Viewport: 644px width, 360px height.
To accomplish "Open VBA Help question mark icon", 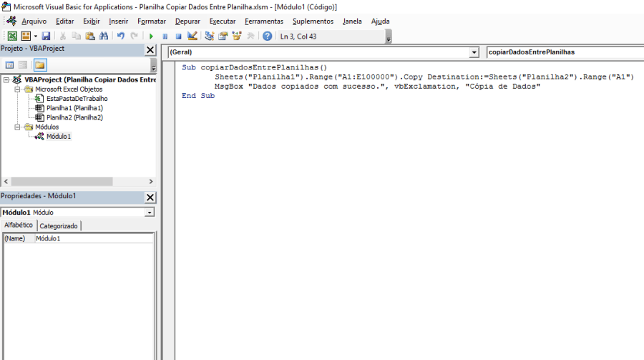I will coord(268,37).
